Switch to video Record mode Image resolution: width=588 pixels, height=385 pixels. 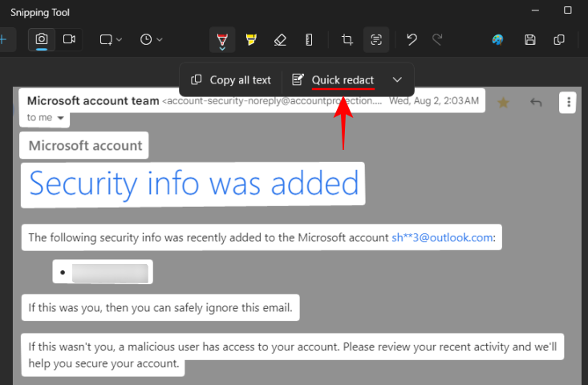(x=69, y=39)
